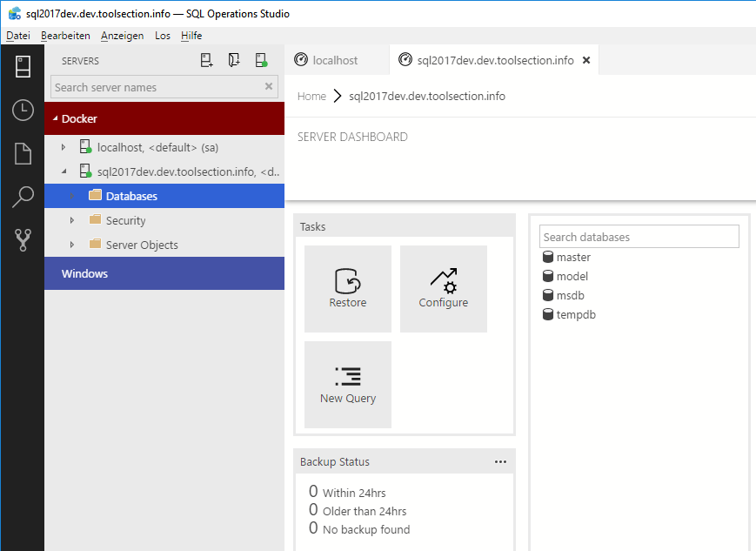
Task: Click the Home breadcrumb link
Action: (x=311, y=96)
